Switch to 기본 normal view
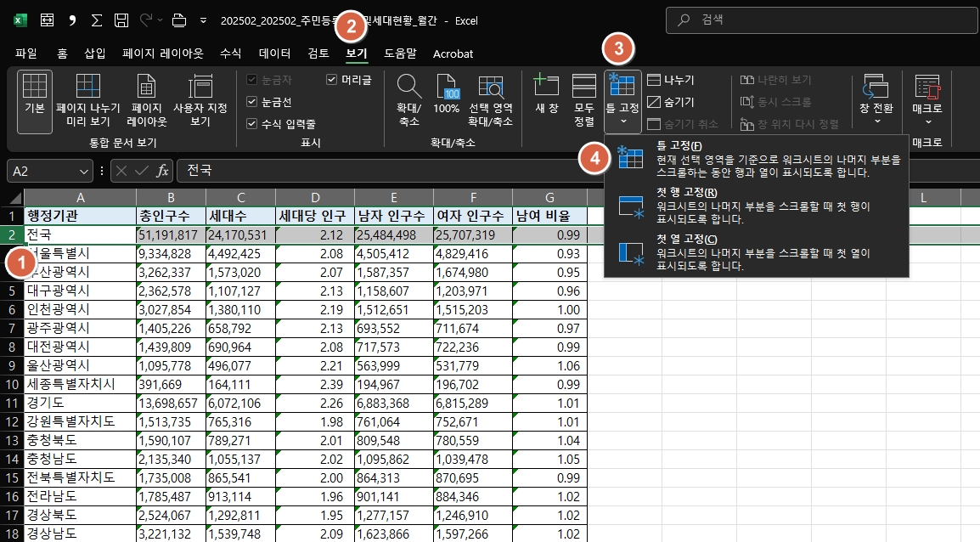Viewport: 980px width, 542px height. tap(34, 101)
